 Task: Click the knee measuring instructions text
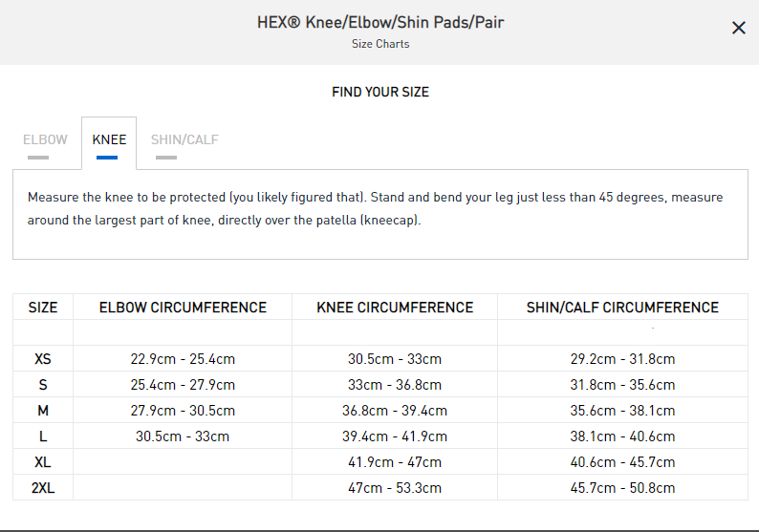tap(375, 208)
